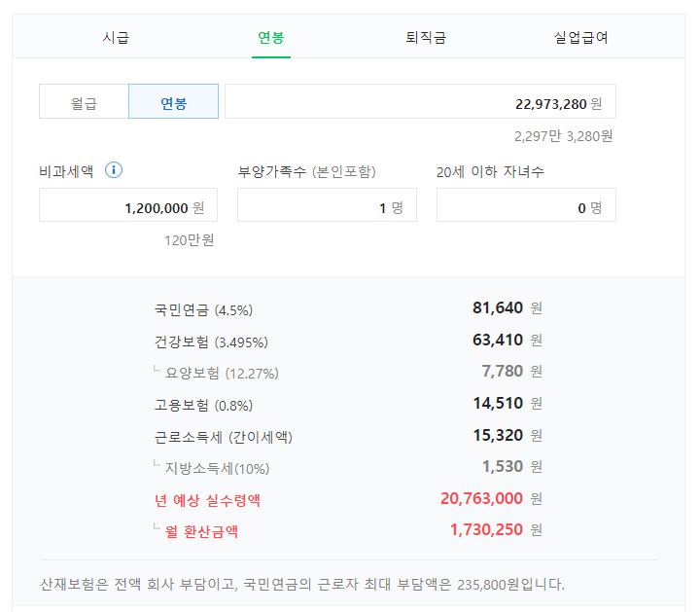Viewport: 700px width, 612px height.
Task: Click the 81,640 원 value
Action: point(507,307)
